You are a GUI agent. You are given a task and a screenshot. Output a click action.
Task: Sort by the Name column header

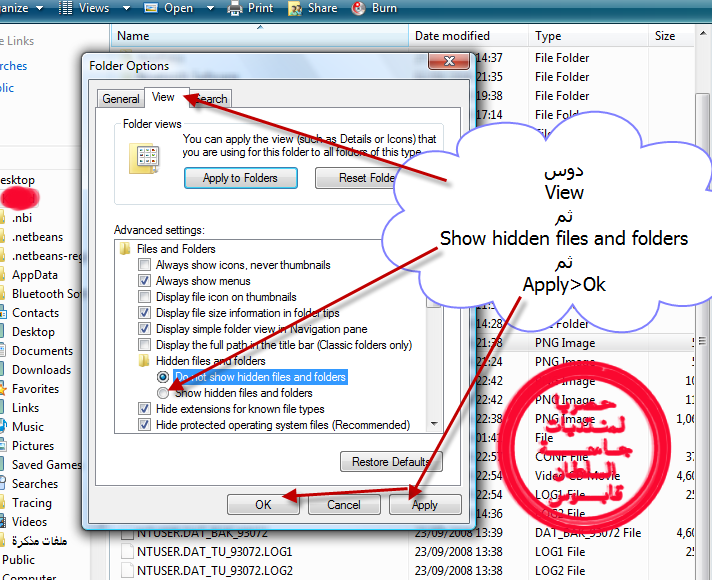259,35
